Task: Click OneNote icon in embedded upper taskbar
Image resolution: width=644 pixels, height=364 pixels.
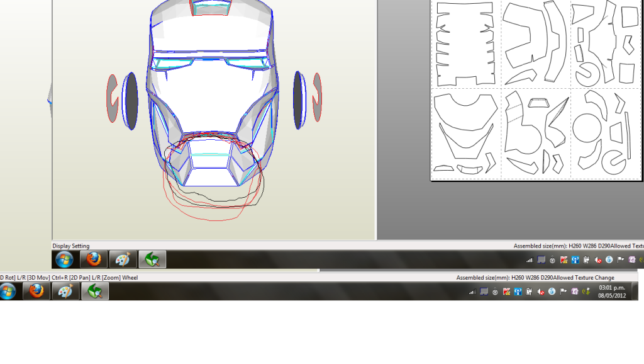Action: (x=632, y=260)
